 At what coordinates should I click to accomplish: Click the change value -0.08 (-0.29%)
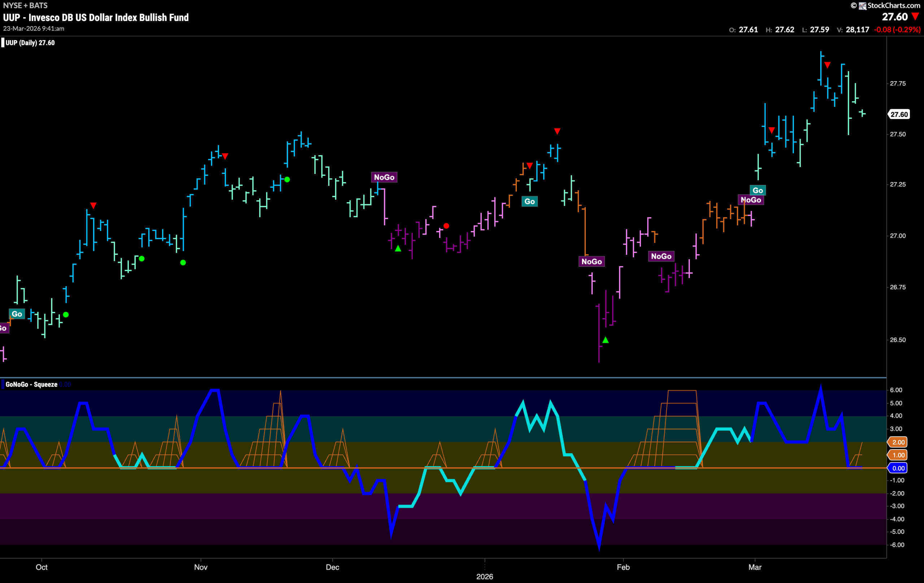[897, 30]
